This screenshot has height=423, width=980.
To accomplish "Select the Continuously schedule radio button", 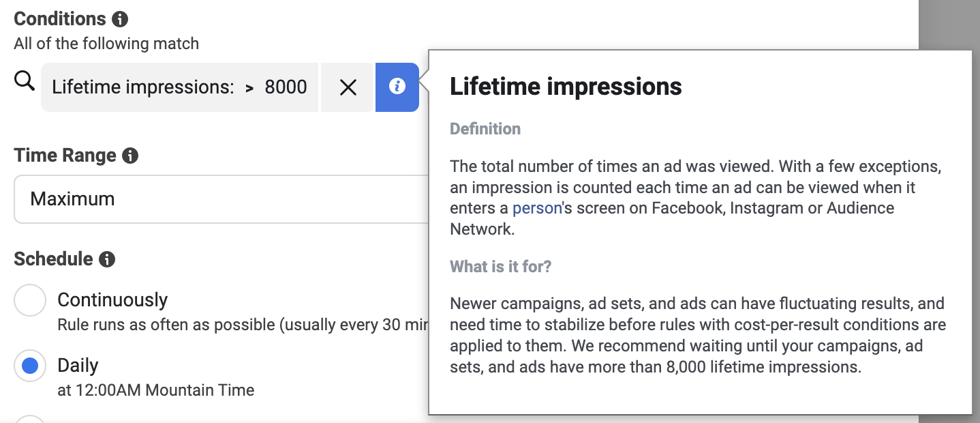I will (30, 300).
